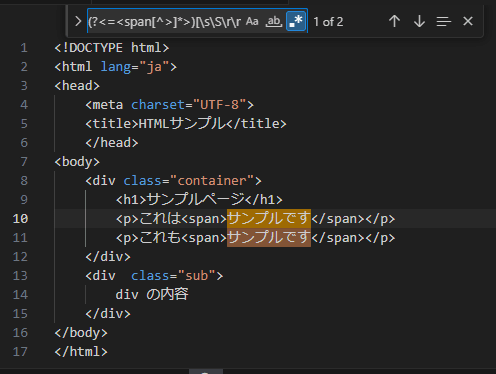Click the opening <body> tag
496x374 pixels.
77,162
